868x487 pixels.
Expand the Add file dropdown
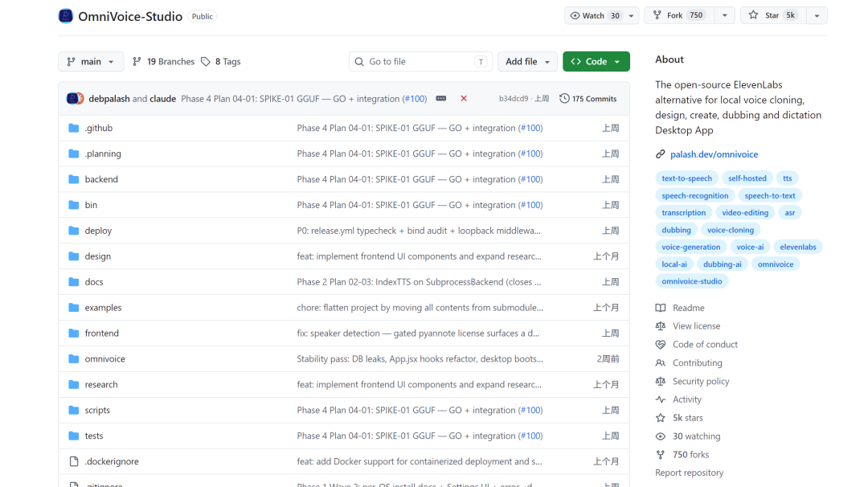tap(527, 61)
